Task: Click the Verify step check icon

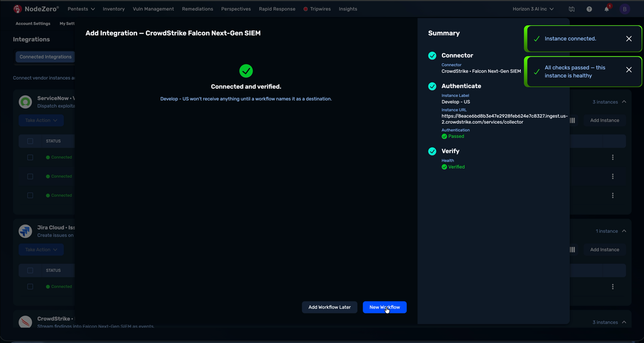Action: (x=432, y=151)
